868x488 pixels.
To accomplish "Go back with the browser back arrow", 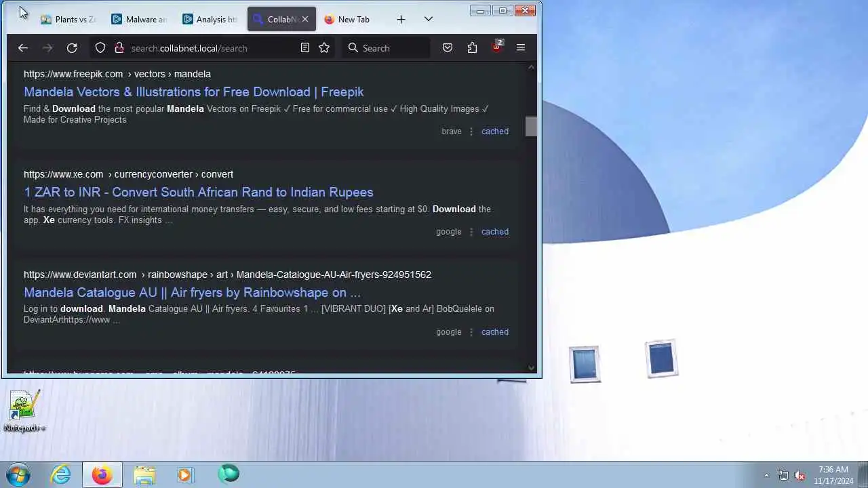I will 23,48.
